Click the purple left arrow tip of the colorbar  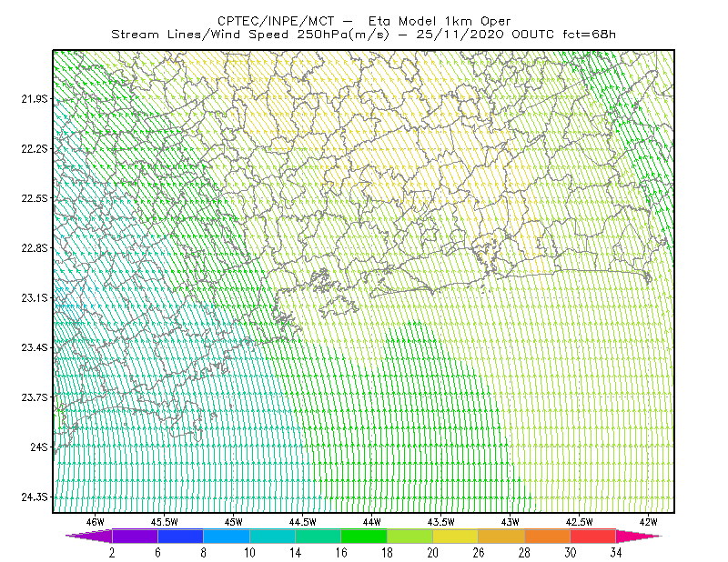[x=89, y=536]
